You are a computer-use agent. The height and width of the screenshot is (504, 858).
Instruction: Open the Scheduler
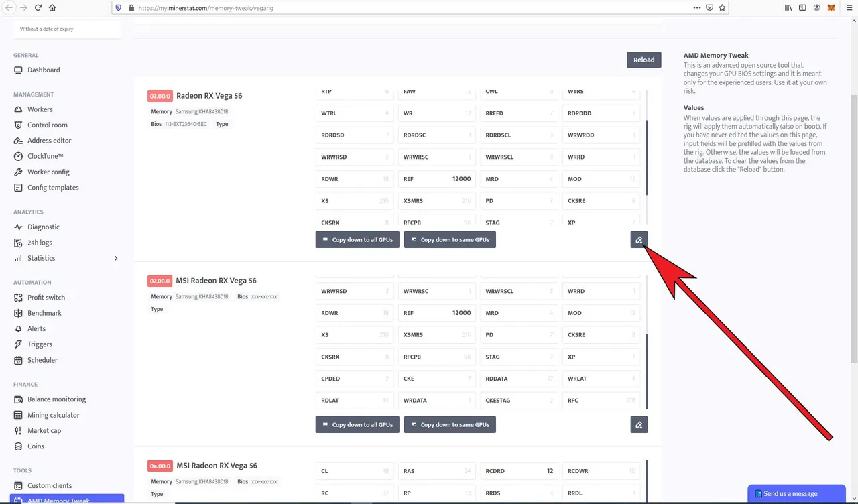[42, 361]
